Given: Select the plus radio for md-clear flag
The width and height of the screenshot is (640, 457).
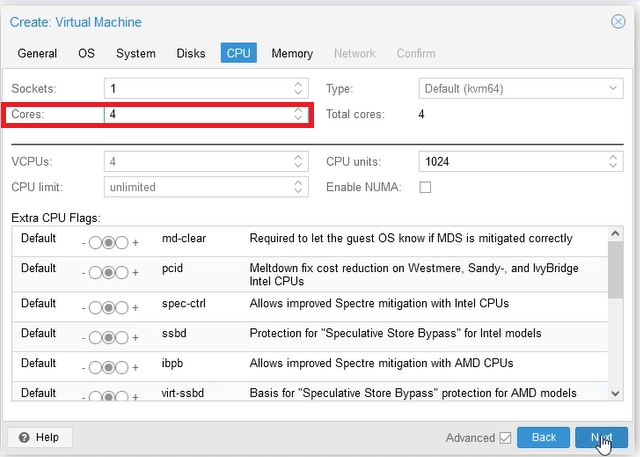Looking at the screenshot, I should [x=122, y=242].
